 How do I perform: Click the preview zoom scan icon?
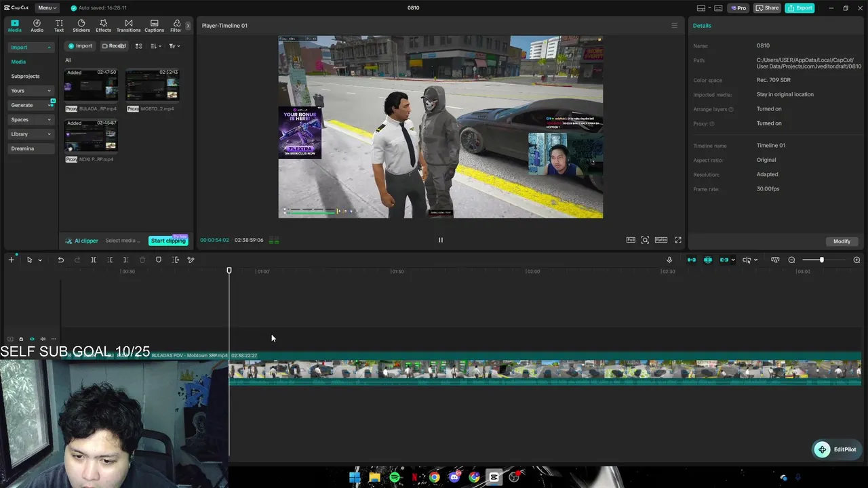coord(645,240)
